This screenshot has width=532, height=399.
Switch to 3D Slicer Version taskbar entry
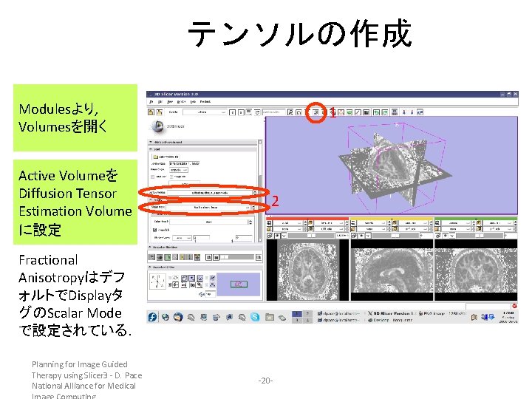coord(392,313)
